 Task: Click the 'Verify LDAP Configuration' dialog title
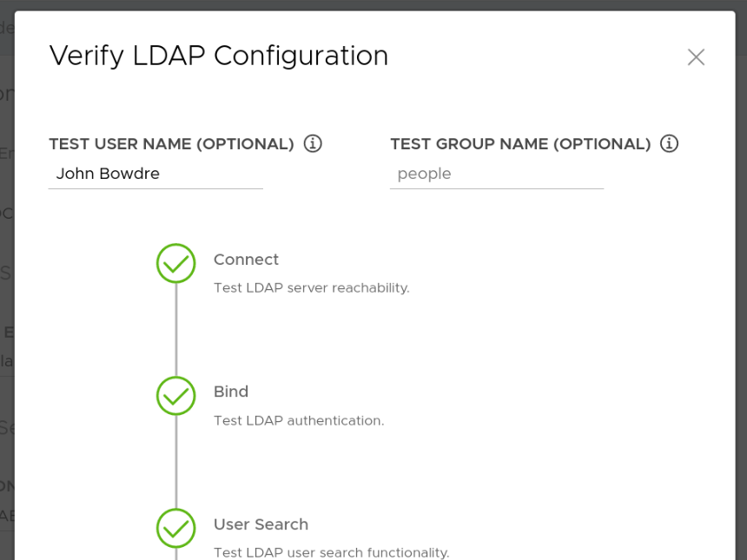(219, 56)
